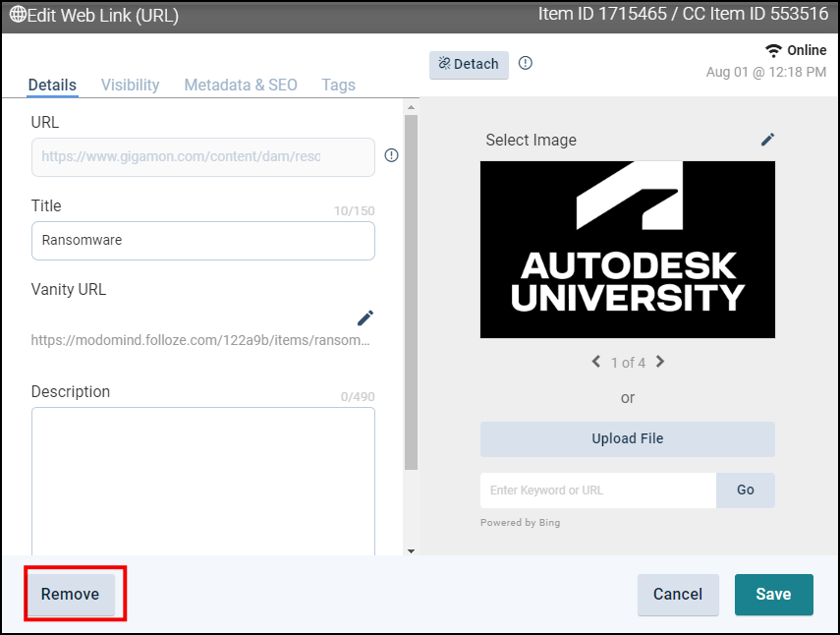The height and width of the screenshot is (635, 840).
Task: Click the Online wifi status icon
Action: click(773, 51)
